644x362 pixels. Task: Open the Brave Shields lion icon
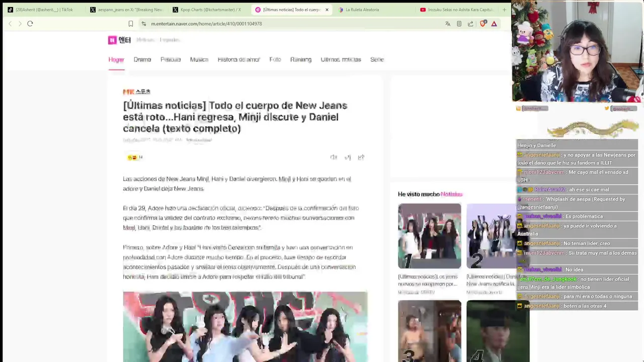[x=483, y=24]
